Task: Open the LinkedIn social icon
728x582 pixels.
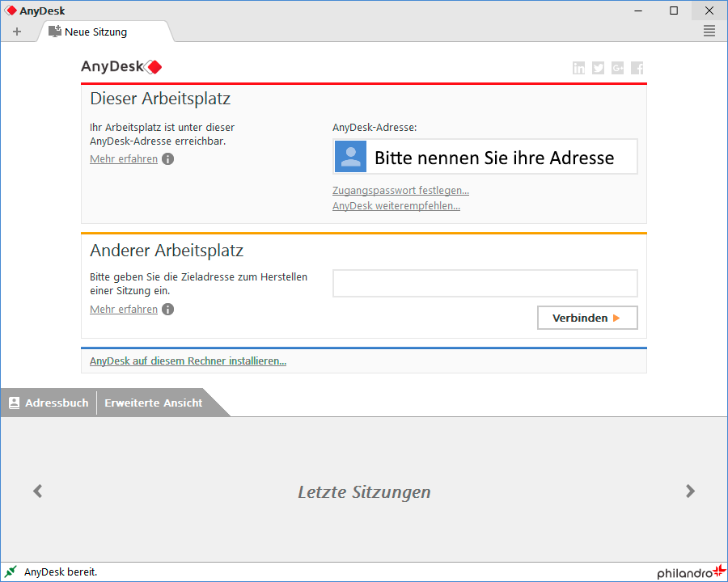Action: [578, 68]
